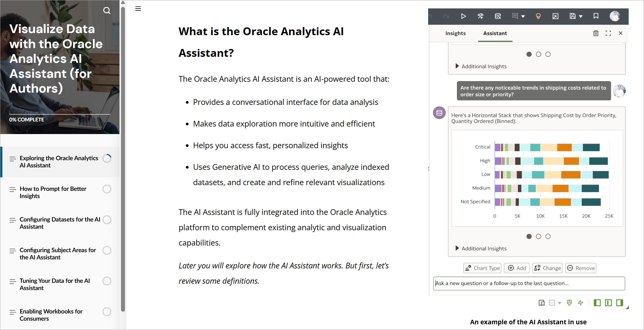Toggle the hamburger menu sidebar icon

(x=138, y=9)
